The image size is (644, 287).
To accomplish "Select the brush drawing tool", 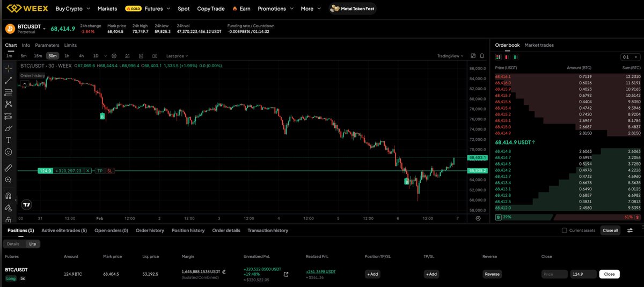I will tap(8, 128).
